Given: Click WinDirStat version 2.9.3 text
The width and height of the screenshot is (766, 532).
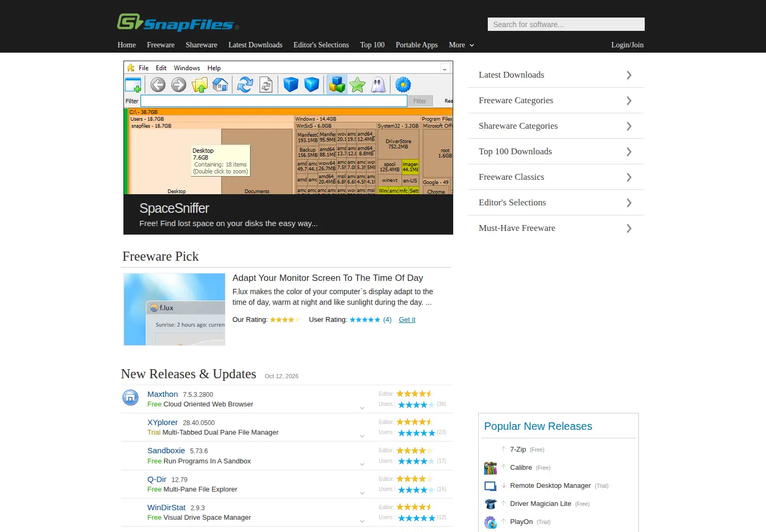Looking at the screenshot, I should pyautogui.click(x=198, y=508).
